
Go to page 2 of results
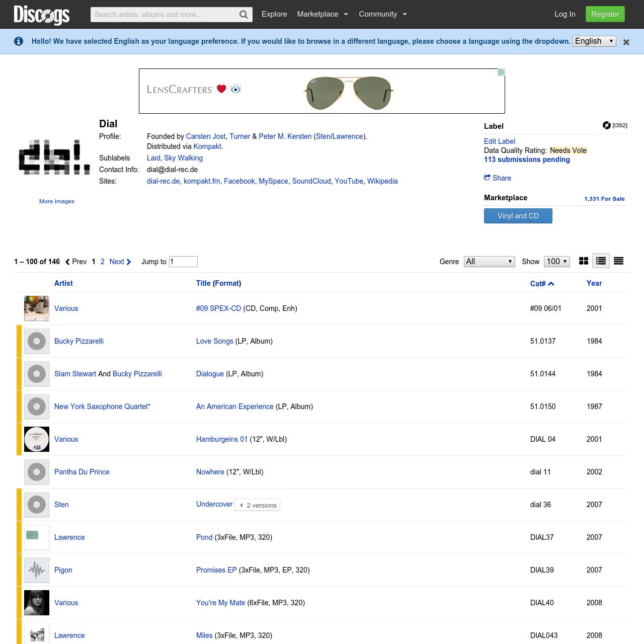pos(103,262)
